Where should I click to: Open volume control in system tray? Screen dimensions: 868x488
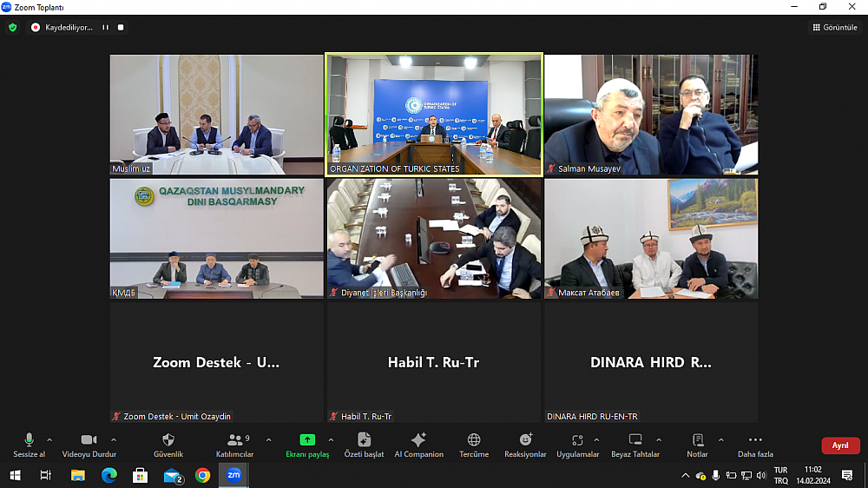(x=762, y=475)
